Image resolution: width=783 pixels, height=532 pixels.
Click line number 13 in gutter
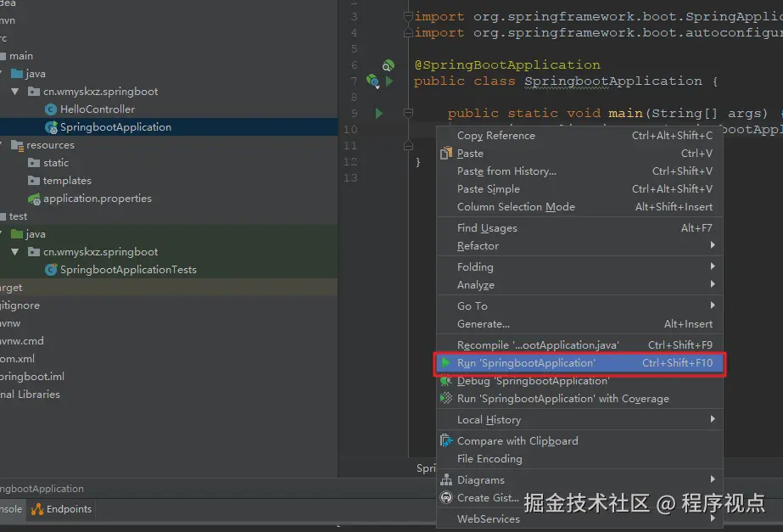coord(350,178)
